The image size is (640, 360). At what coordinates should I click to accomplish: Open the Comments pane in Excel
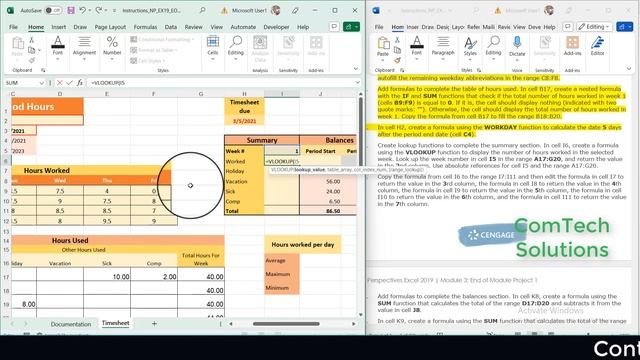[x=334, y=27]
